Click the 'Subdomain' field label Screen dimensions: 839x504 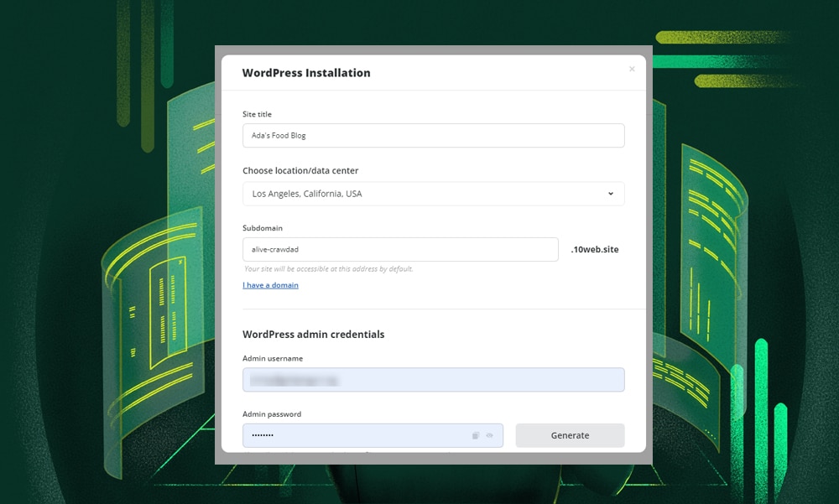262,228
